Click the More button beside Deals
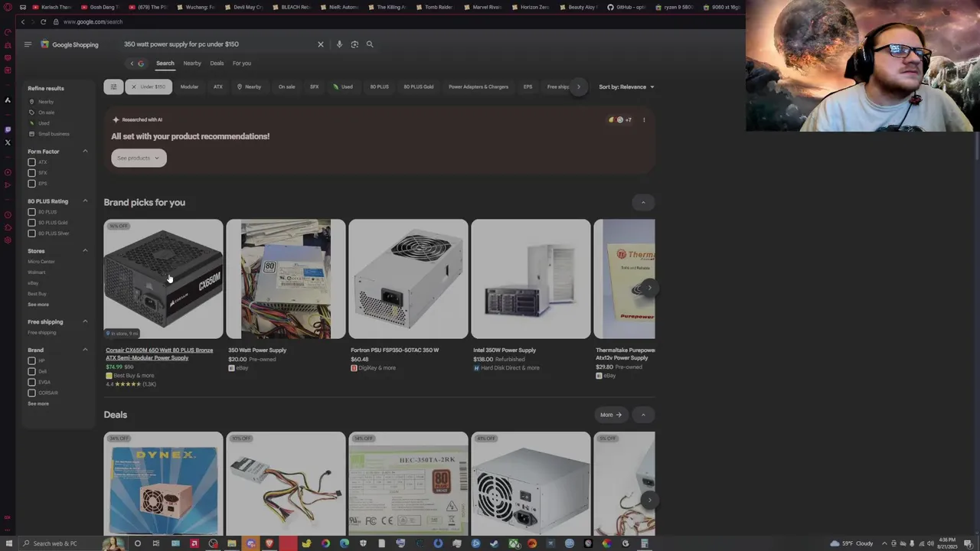Screen dimensions: 980x551 click(x=611, y=415)
